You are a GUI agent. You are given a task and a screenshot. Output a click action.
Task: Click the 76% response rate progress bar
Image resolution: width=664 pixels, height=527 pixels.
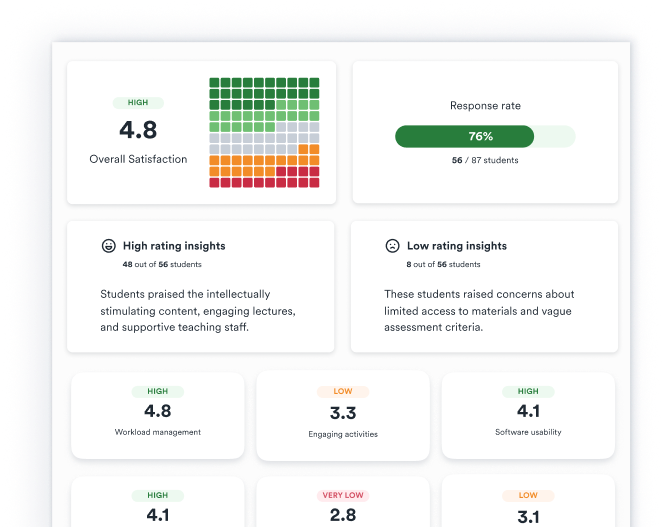pyautogui.click(x=485, y=136)
